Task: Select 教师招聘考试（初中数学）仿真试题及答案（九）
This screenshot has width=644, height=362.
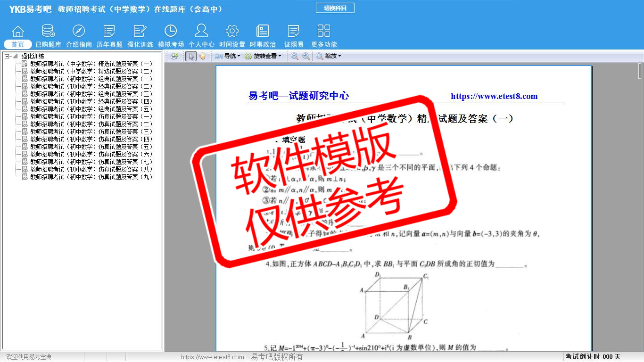Action: coord(91,177)
